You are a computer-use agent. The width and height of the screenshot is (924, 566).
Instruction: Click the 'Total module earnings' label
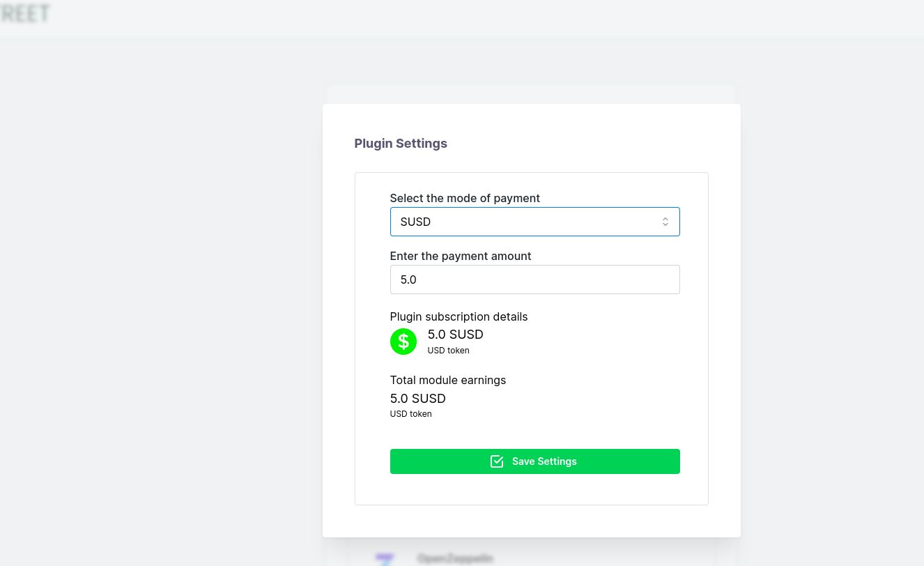coord(448,380)
